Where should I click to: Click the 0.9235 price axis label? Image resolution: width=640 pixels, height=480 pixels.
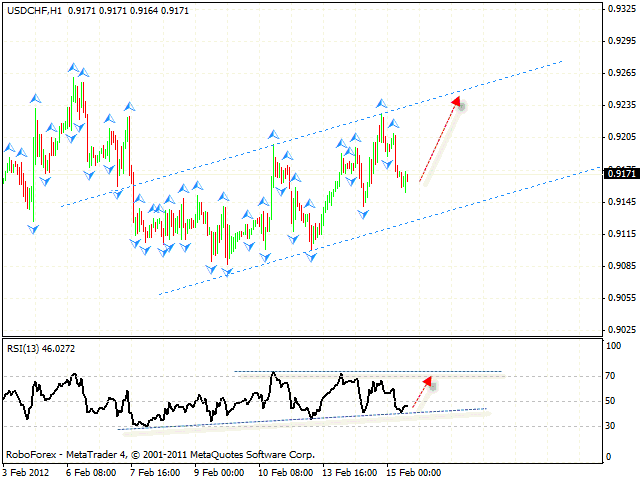click(x=618, y=105)
